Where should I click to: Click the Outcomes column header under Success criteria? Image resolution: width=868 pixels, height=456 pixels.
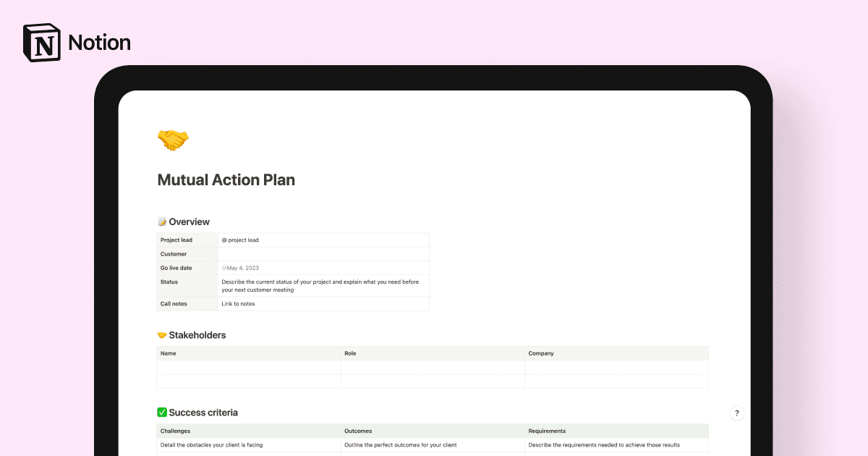click(358, 431)
